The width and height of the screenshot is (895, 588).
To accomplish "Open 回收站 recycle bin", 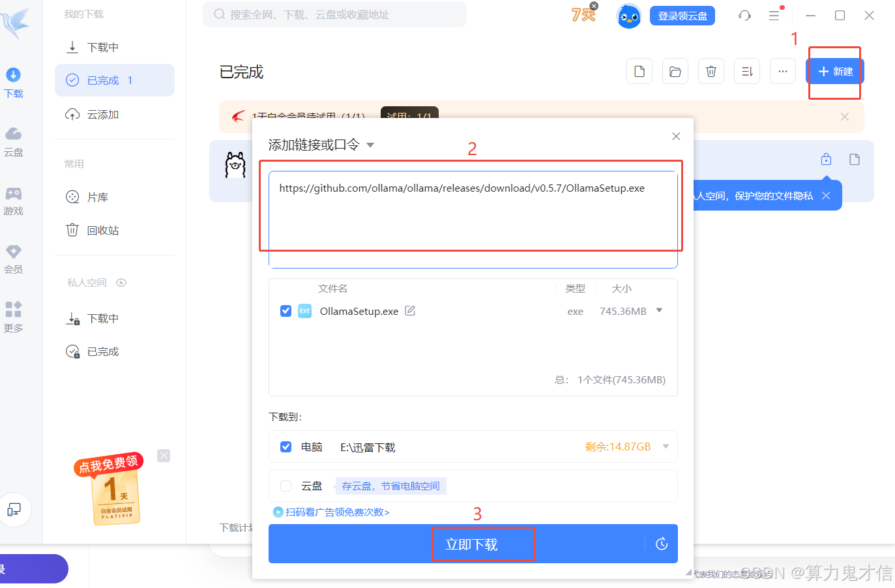I will pos(115,230).
